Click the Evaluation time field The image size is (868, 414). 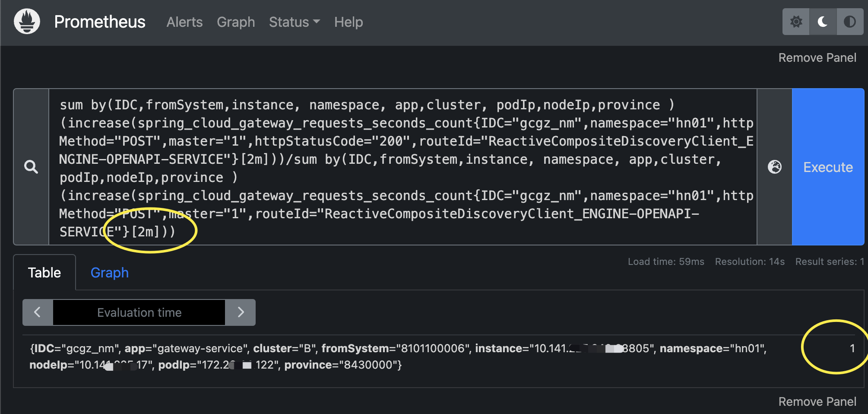tap(139, 312)
